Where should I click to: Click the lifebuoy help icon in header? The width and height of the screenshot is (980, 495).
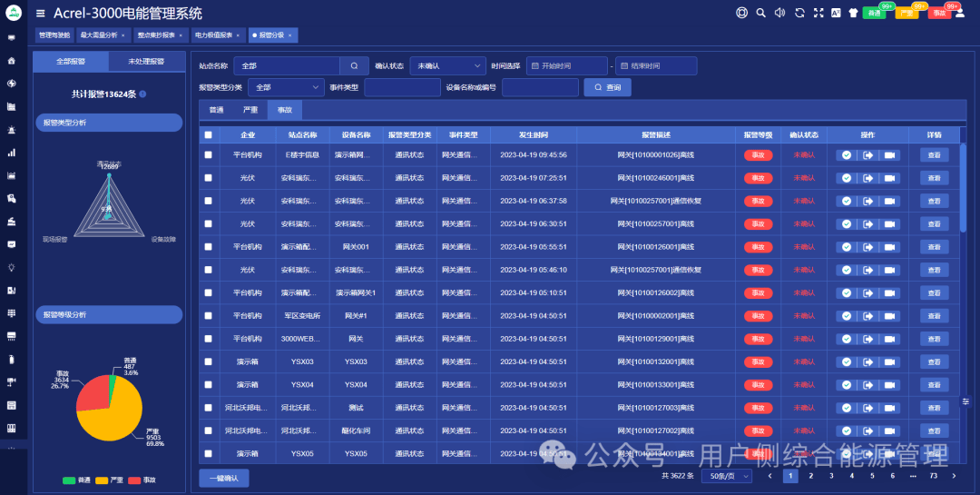(x=742, y=13)
